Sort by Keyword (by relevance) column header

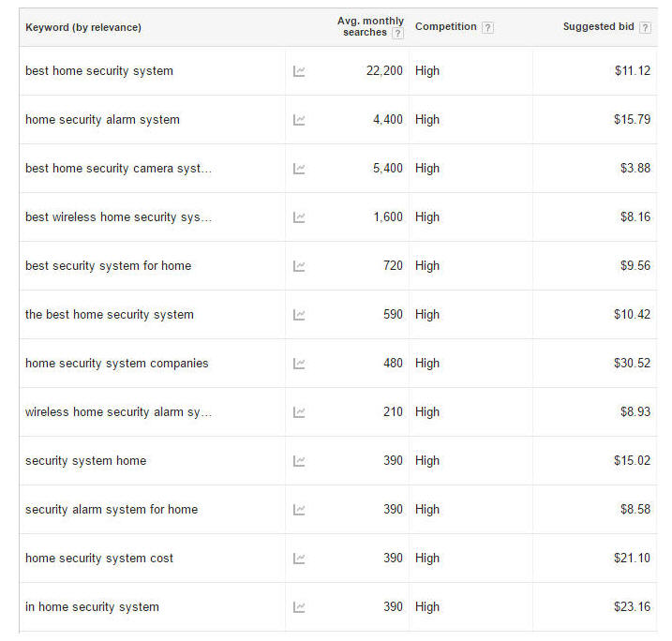click(83, 27)
